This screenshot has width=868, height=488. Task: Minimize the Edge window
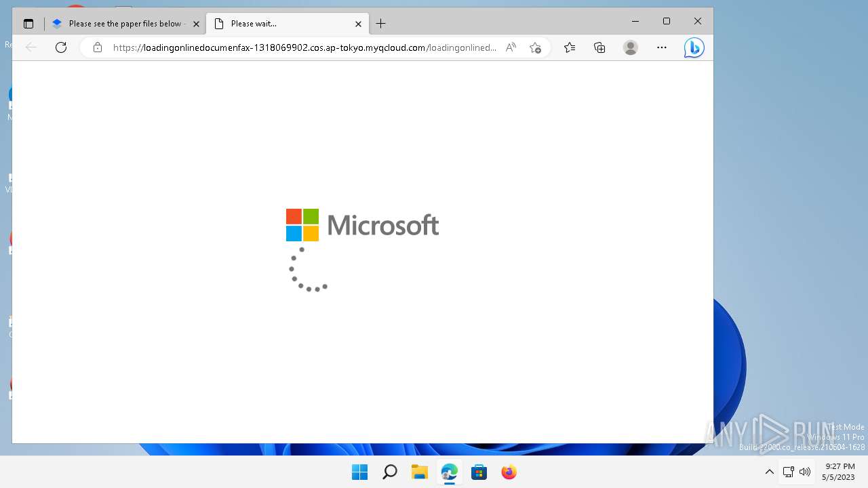[635, 22]
